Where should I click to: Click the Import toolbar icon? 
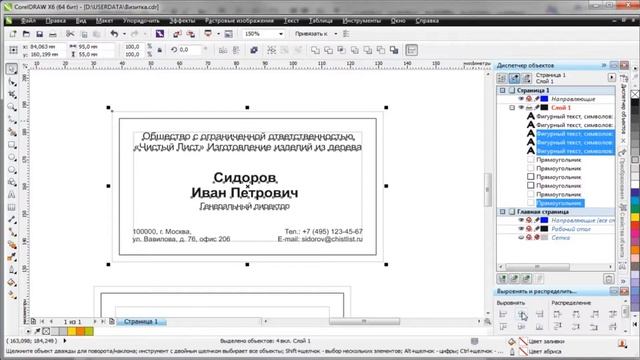(177, 34)
